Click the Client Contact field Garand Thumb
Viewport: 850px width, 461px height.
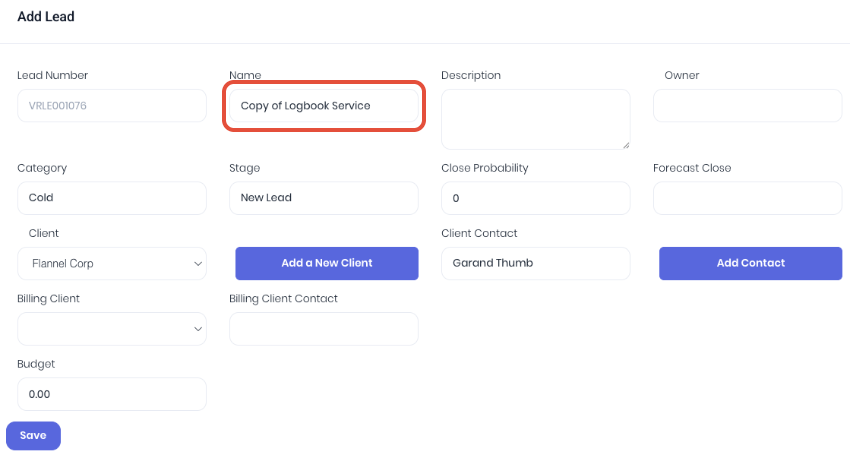click(536, 264)
